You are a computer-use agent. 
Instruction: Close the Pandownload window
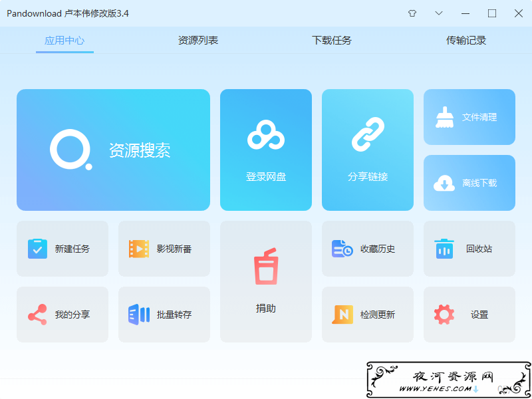click(x=519, y=13)
